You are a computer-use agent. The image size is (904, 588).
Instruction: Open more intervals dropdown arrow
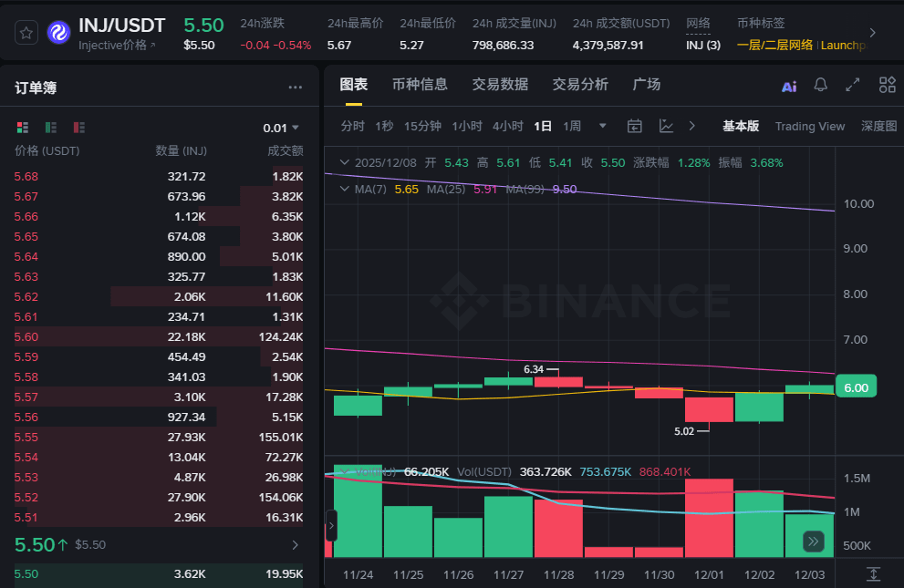(602, 126)
